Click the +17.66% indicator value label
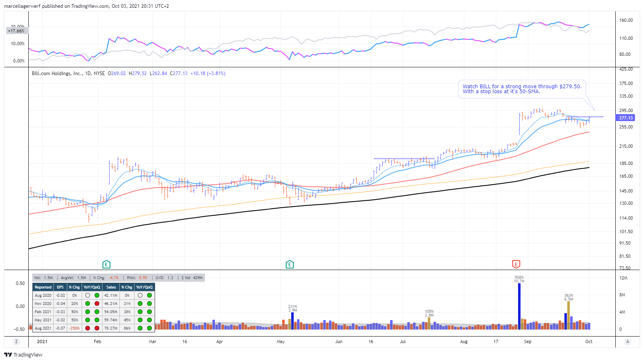This screenshot has width=644, height=362. click(x=16, y=31)
